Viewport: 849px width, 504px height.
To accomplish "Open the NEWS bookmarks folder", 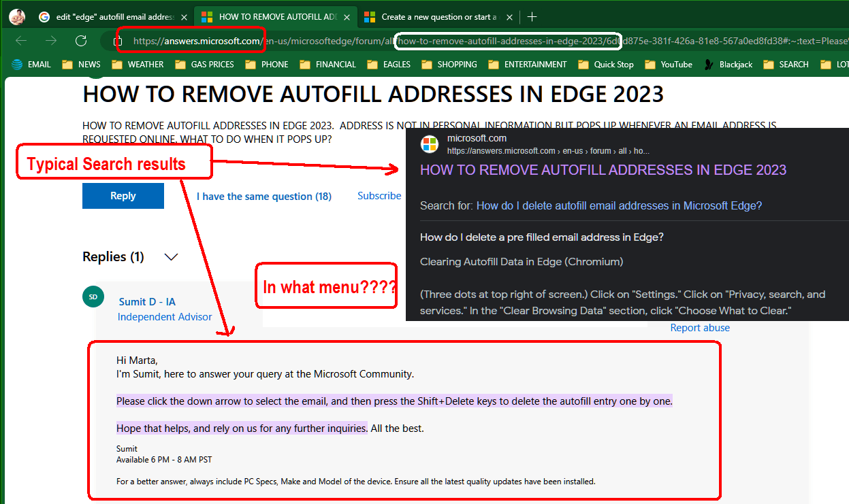I will (81, 65).
